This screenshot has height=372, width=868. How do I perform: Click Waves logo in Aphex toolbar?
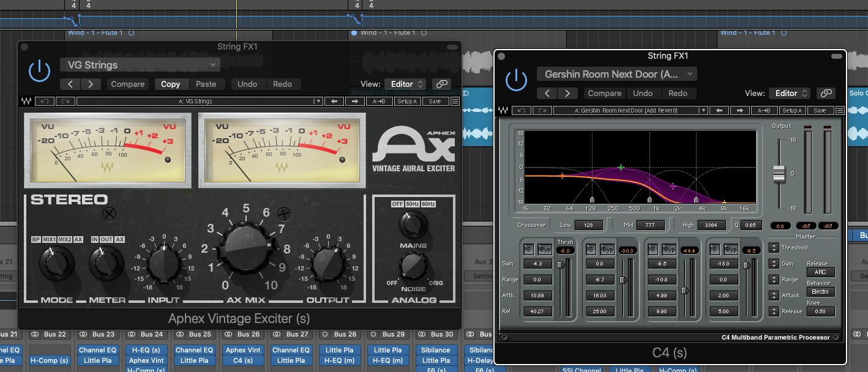[26, 102]
